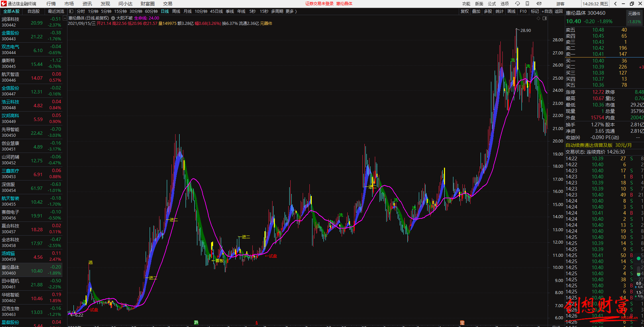Viewport: 644px width, 327px height.
Task: Open the 选项 menu
Action: point(505,4)
